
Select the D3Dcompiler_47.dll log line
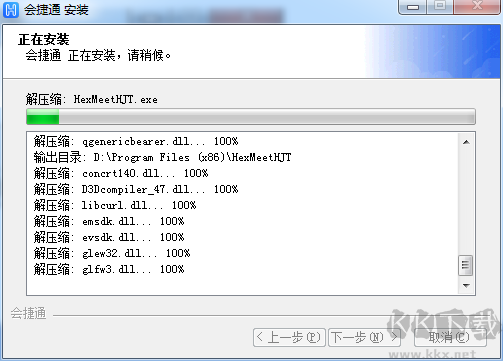(x=136, y=189)
